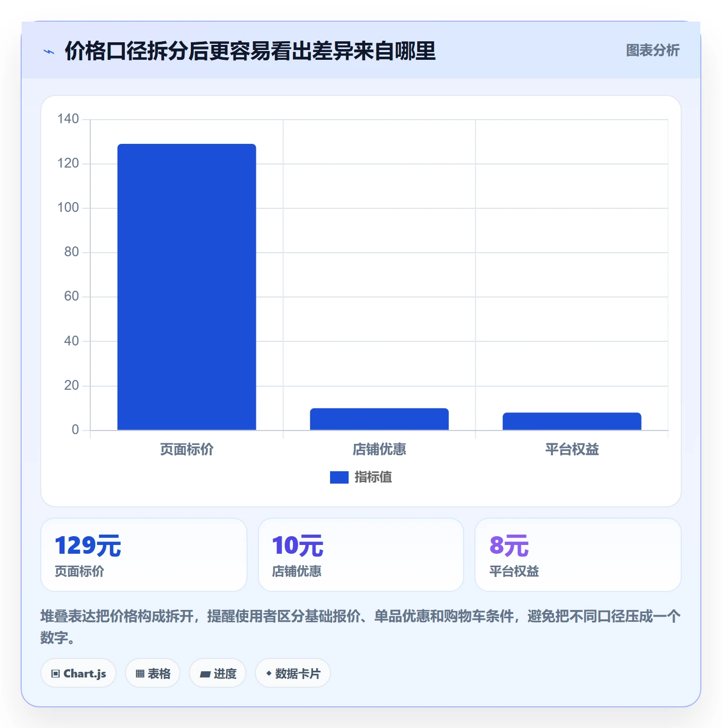Toggle the 指标值 legend color swatch
Viewport: 722px width, 728px height.
339,477
